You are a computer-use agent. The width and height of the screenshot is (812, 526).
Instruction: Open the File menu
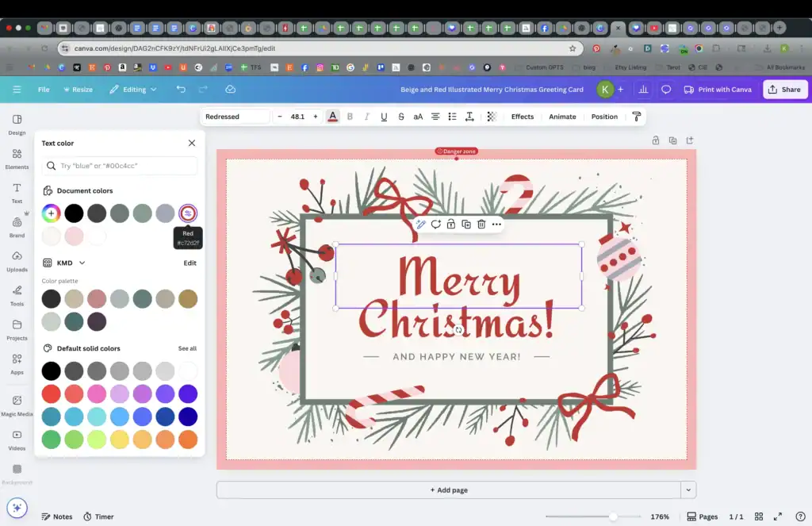44,89
